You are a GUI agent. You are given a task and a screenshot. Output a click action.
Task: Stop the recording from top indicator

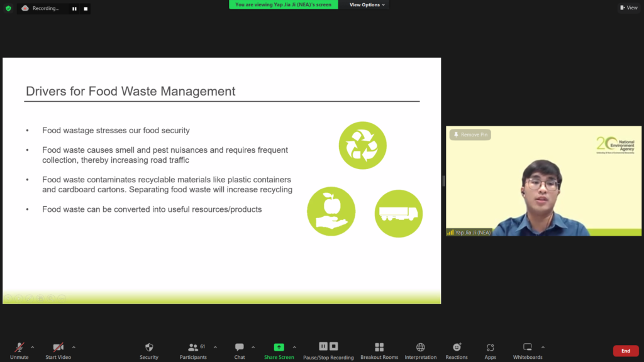click(86, 9)
